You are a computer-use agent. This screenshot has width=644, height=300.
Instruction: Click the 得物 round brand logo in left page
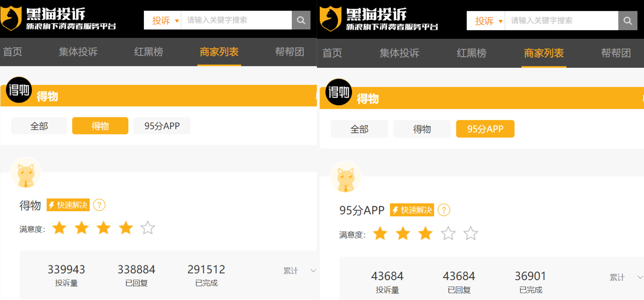coord(19,90)
